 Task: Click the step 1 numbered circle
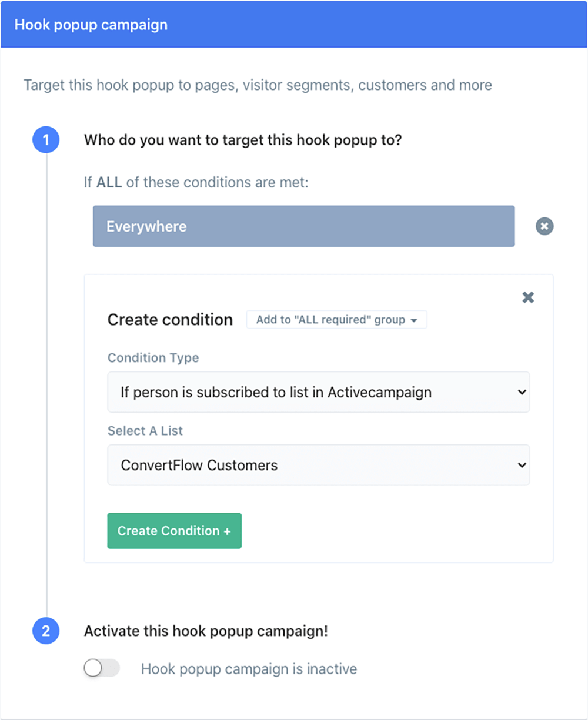click(46, 140)
